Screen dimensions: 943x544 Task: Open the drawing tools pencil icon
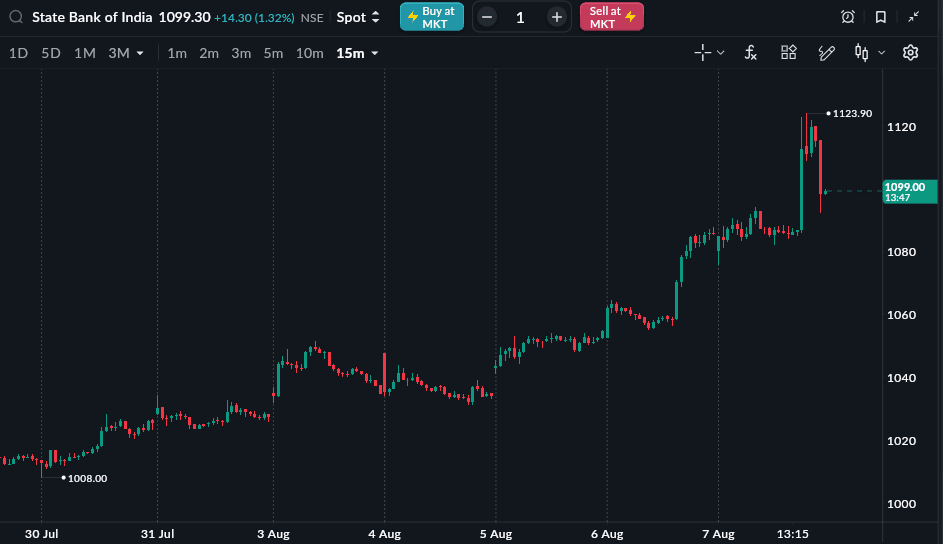pyautogui.click(x=827, y=53)
